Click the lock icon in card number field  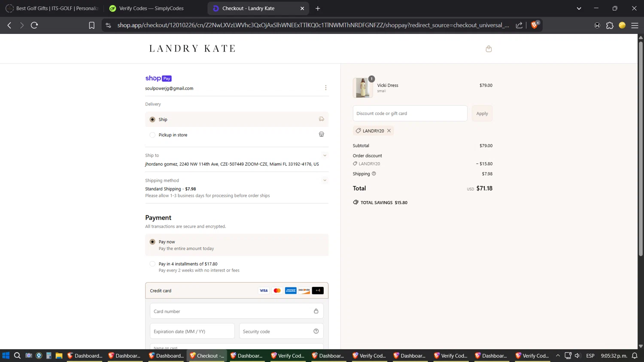[316, 311]
